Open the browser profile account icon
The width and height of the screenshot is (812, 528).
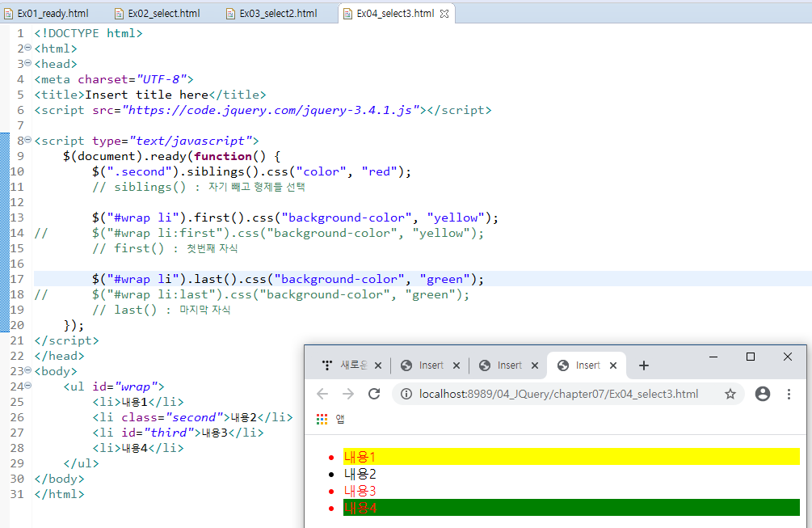tap(762, 395)
